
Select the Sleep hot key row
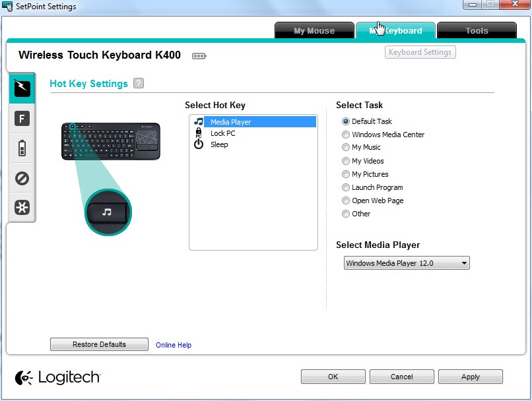255,144
